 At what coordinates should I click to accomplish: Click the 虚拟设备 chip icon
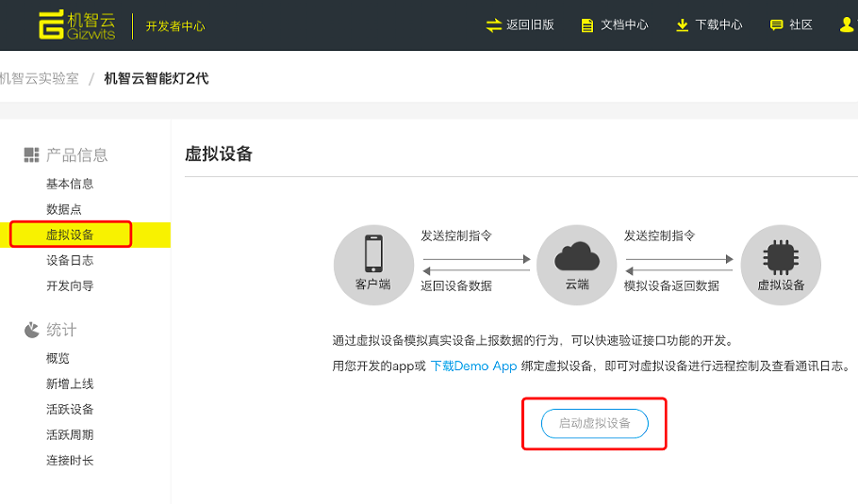(x=781, y=254)
